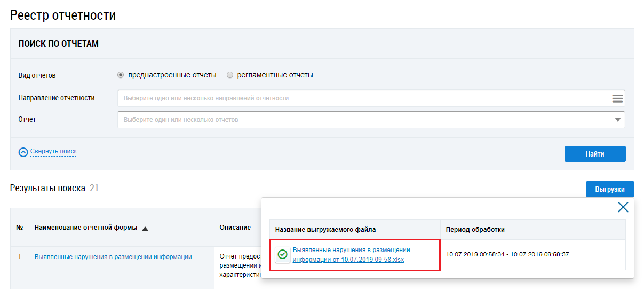Collapse search via Свернуть поиск link
This screenshot has height=289, width=644.
pos(53,152)
